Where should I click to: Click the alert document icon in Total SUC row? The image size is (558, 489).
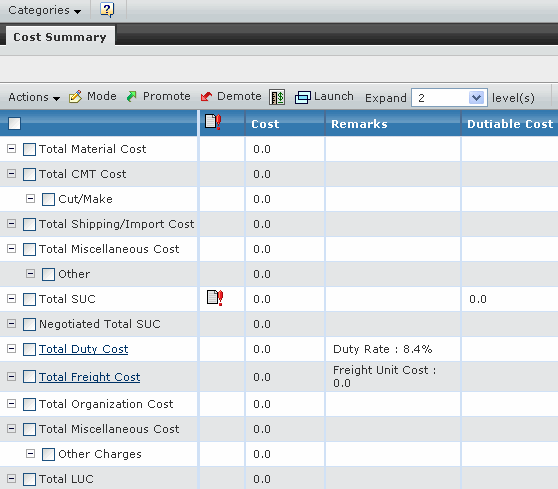coord(215,298)
